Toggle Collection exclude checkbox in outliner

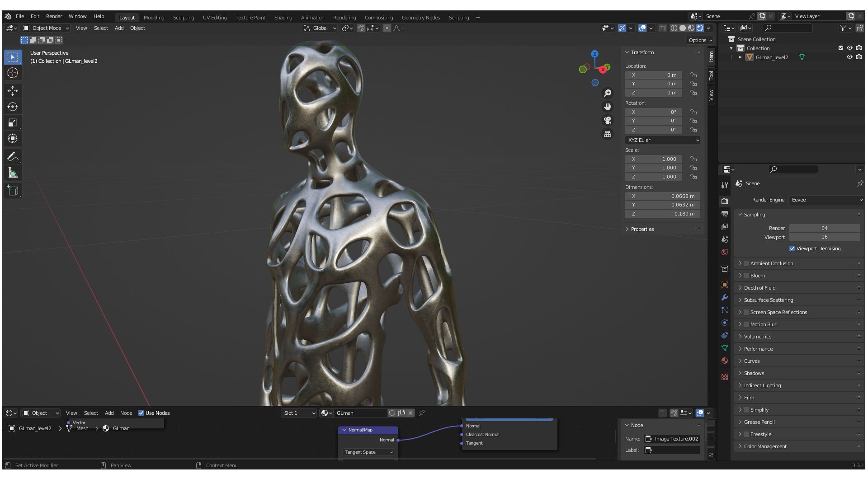pos(840,48)
